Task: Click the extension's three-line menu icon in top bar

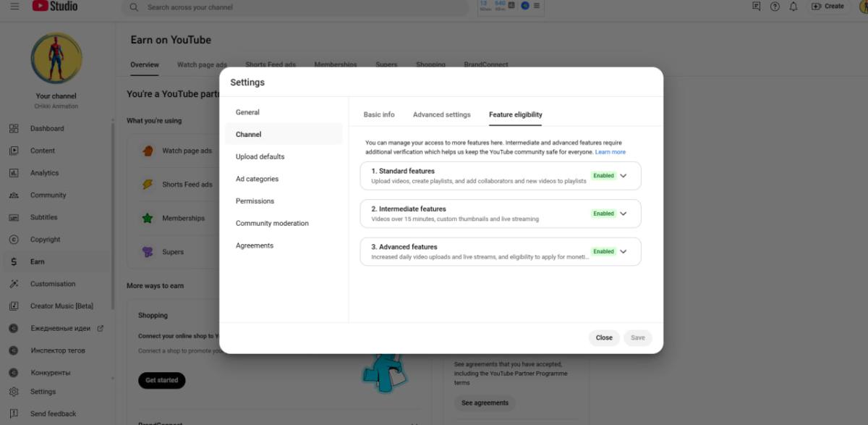Action: point(536,6)
